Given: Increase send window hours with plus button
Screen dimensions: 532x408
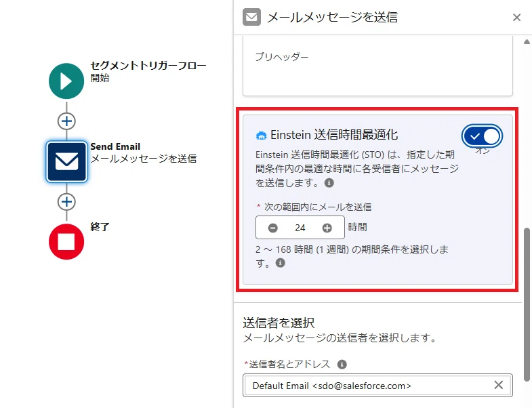Looking at the screenshot, I should click(x=327, y=228).
